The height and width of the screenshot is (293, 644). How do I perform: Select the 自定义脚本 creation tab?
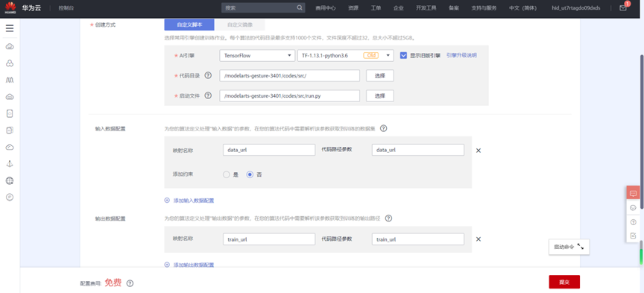189,25
